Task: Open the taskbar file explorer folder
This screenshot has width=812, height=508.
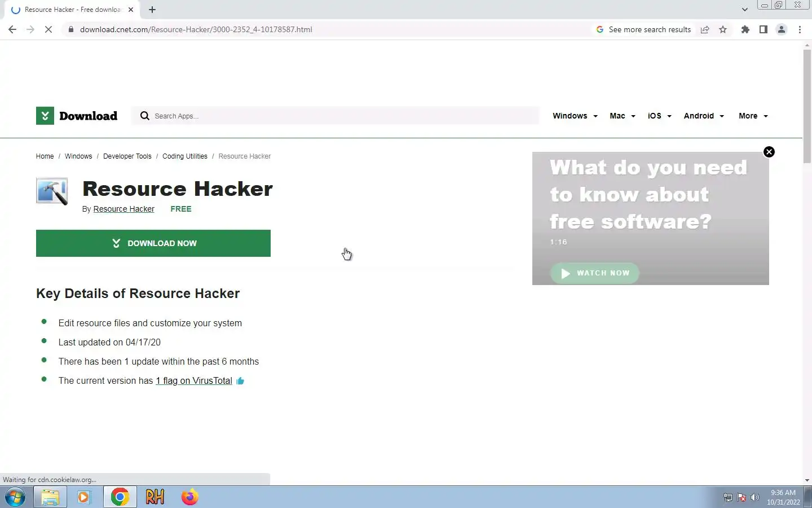Action: [50, 497]
